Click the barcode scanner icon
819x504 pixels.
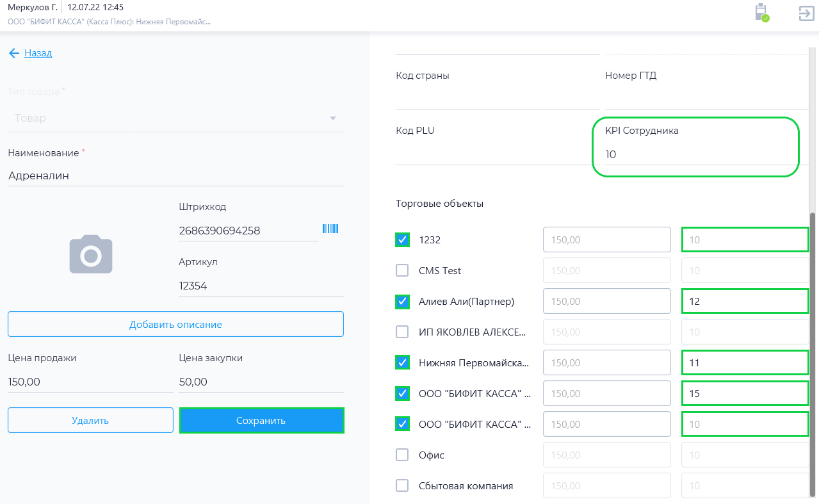click(330, 229)
